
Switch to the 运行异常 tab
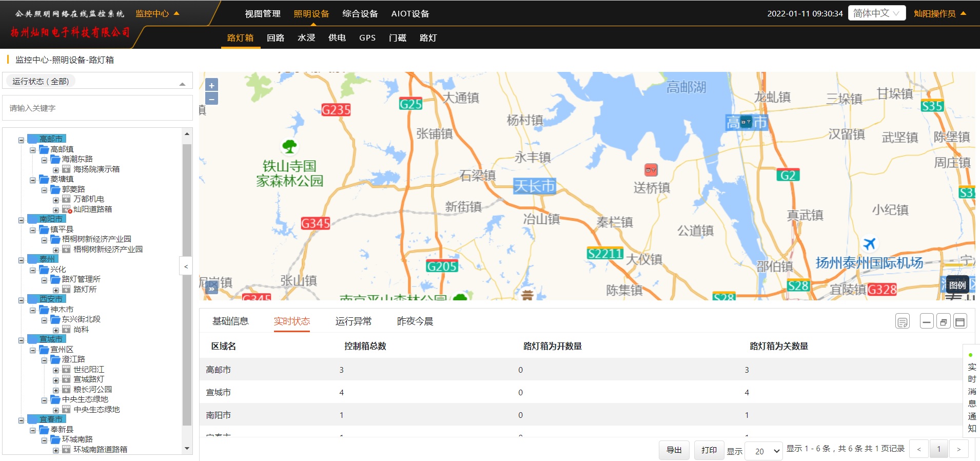[353, 321]
